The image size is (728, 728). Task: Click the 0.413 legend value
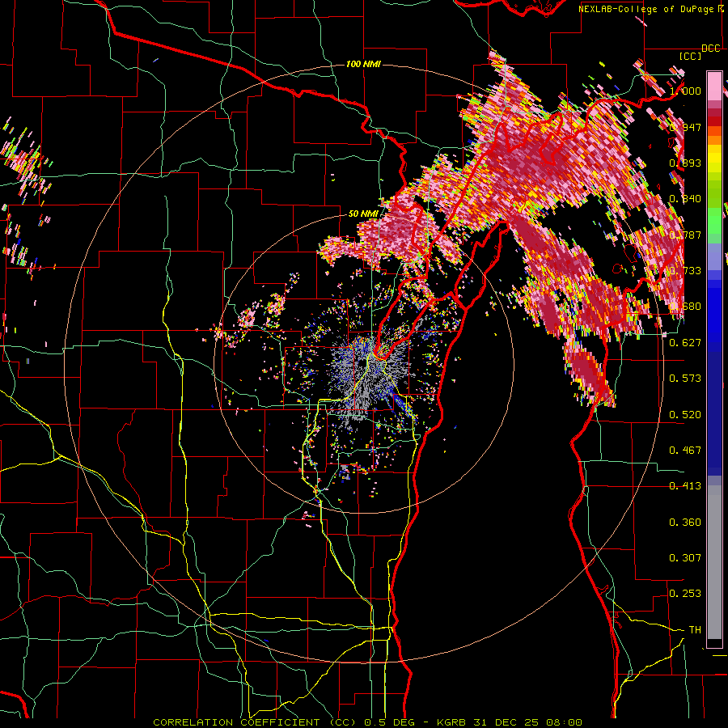(685, 486)
